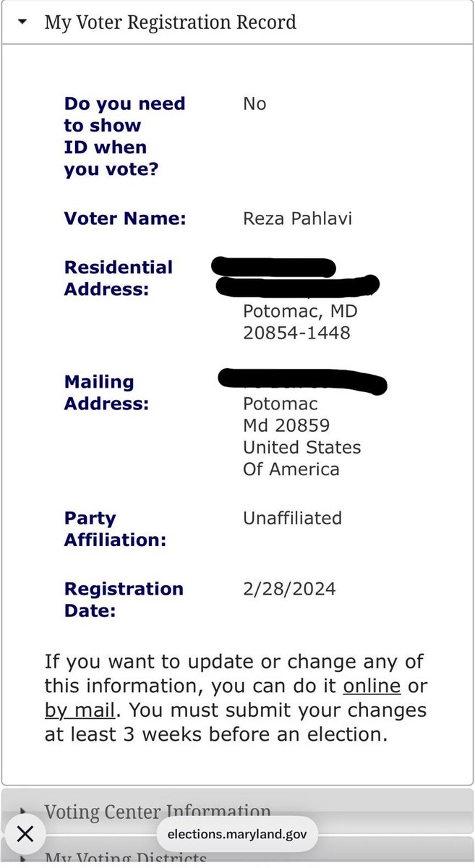
Task: Open the Voting Center Information section header
Action: (158, 812)
